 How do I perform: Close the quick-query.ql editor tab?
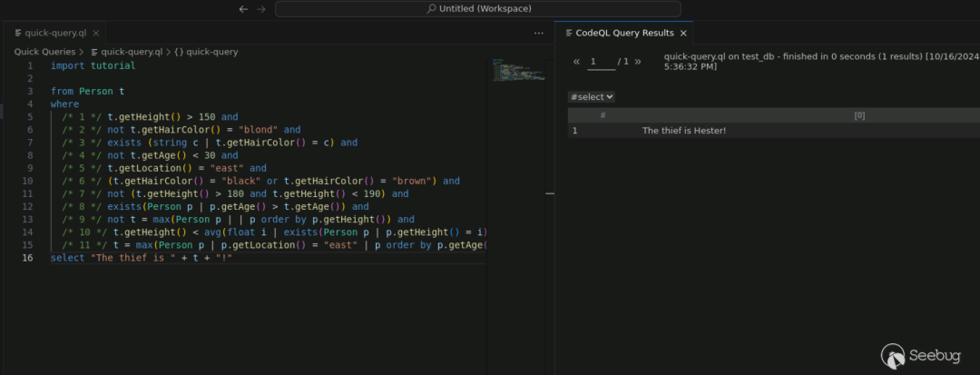point(95,33)
